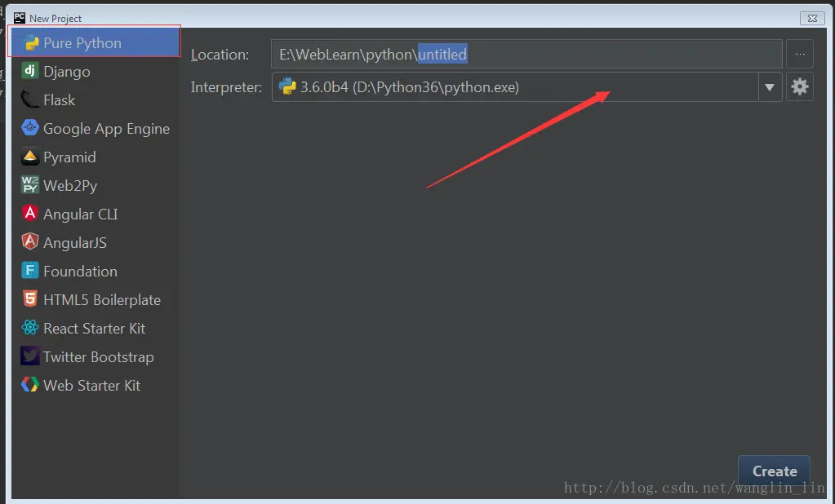Click the Create button

click(x=775, y=471)
